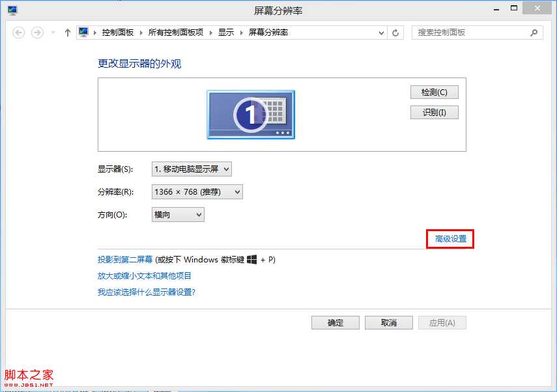
Task: Click the 检测(C) button
Action: (434, 92)
